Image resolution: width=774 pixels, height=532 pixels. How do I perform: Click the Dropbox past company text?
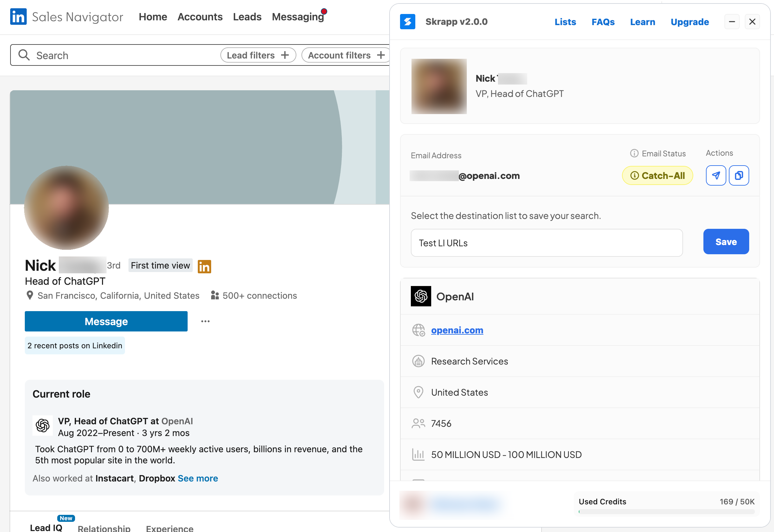click(x=157, y=478)
